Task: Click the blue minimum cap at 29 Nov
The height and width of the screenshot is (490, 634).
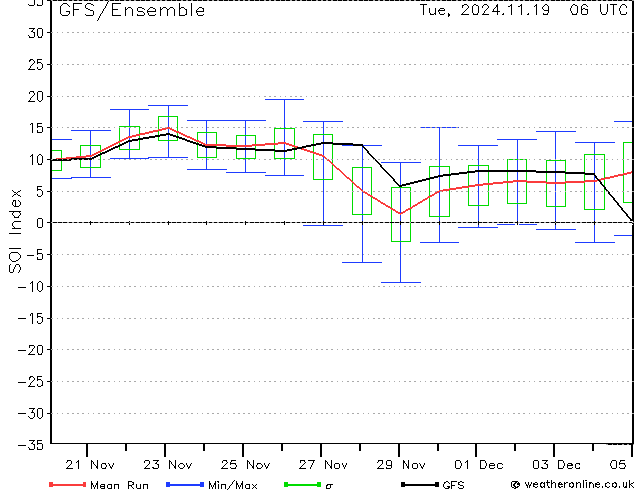Action: point(401,283)
